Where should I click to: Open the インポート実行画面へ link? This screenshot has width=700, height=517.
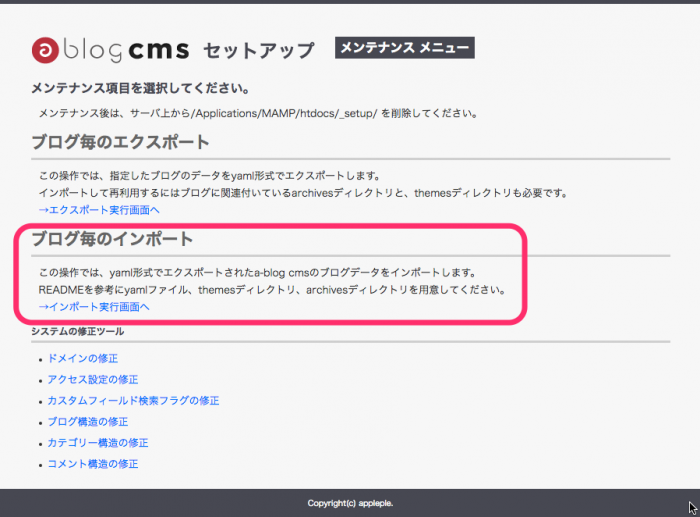click(x=94, y=307)
